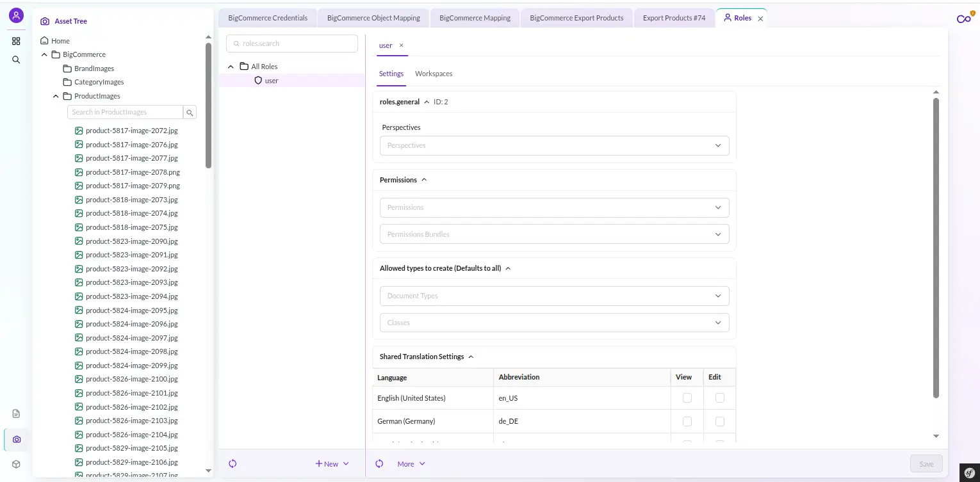Open the Classes dropdown
This screenshot has width=980, height=482.
click(554, 323)
